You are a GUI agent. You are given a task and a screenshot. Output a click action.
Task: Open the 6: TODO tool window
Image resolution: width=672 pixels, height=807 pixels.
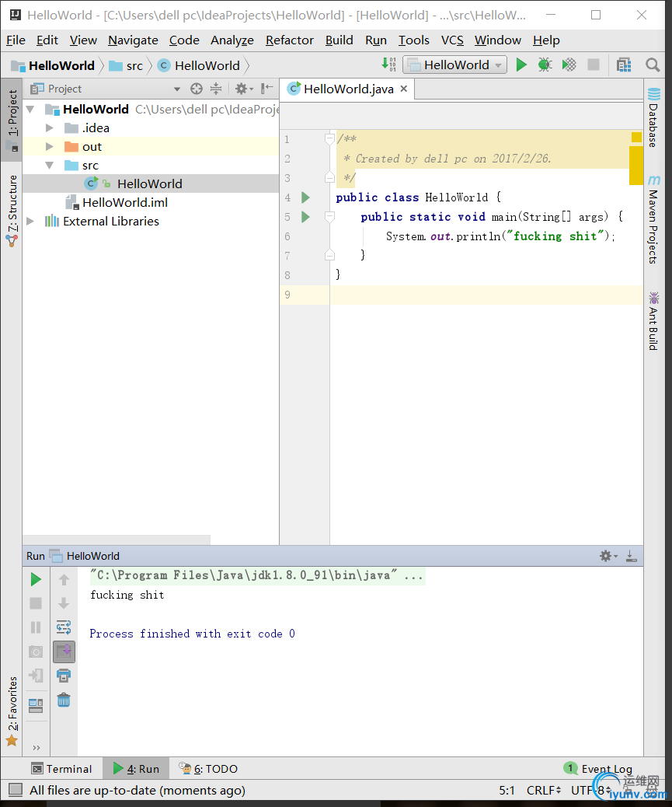[208, 768]
